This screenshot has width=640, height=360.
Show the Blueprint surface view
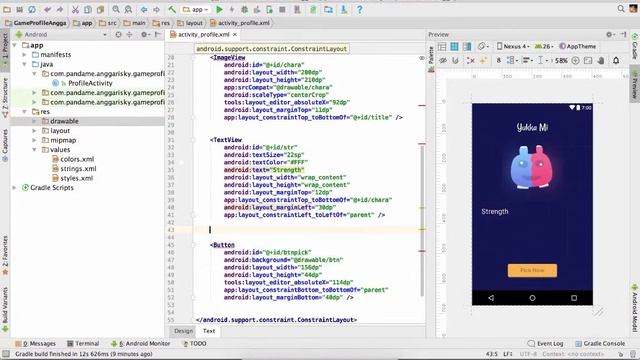(454, 47)
